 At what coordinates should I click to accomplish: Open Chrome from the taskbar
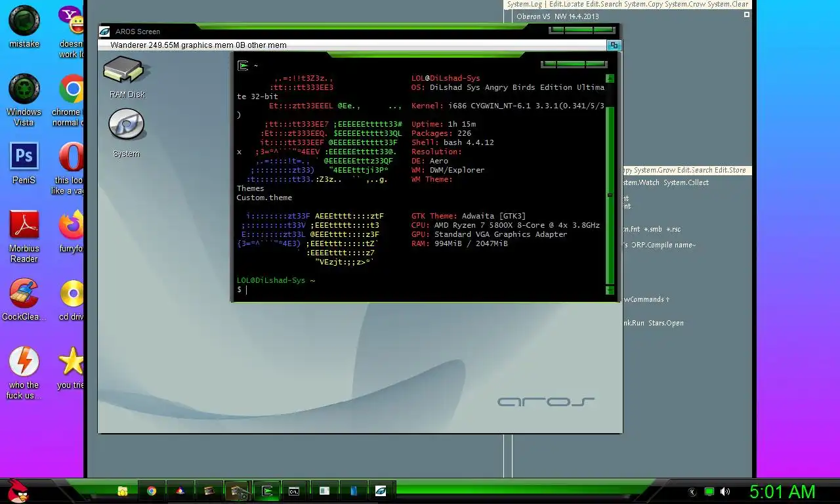click(152, 490)
